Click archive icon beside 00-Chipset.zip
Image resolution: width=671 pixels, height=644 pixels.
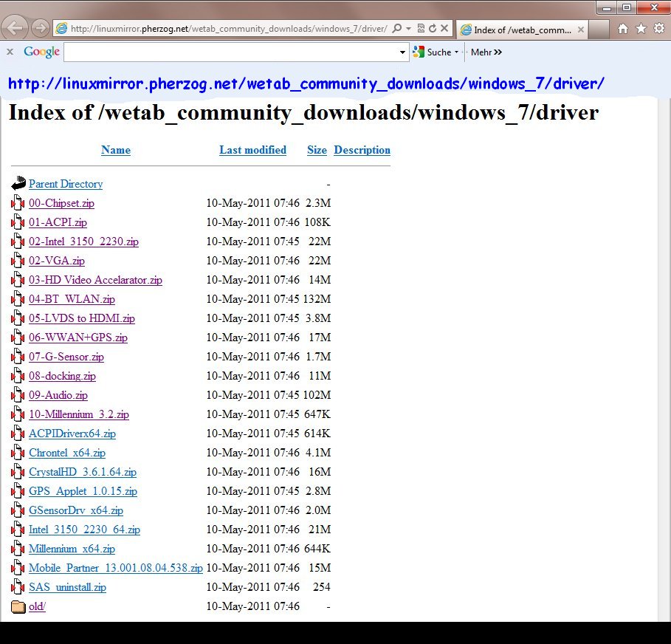click(x=18, y=202)
